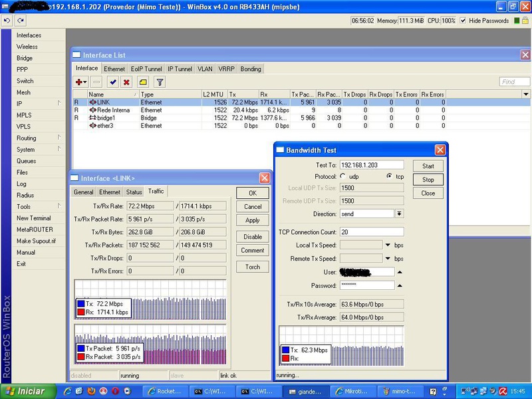The image size is (532, 399).
Task: Expand the Local Tx Speed arrow
Action: pos(388,245)
